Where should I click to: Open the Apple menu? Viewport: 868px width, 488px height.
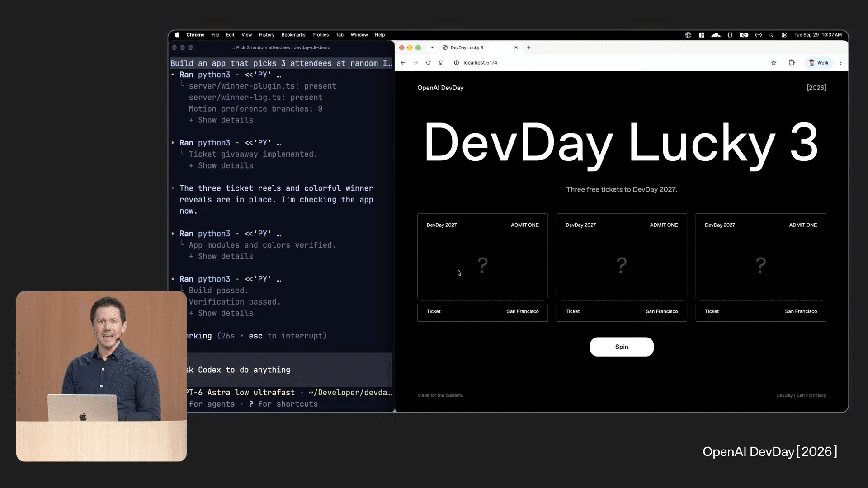(x=177, y=35)
